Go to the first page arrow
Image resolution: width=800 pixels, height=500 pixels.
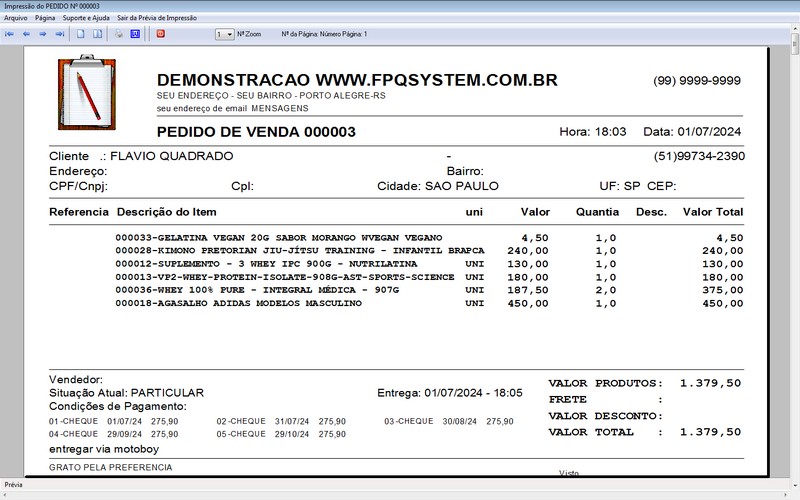(x=9, y=34)
